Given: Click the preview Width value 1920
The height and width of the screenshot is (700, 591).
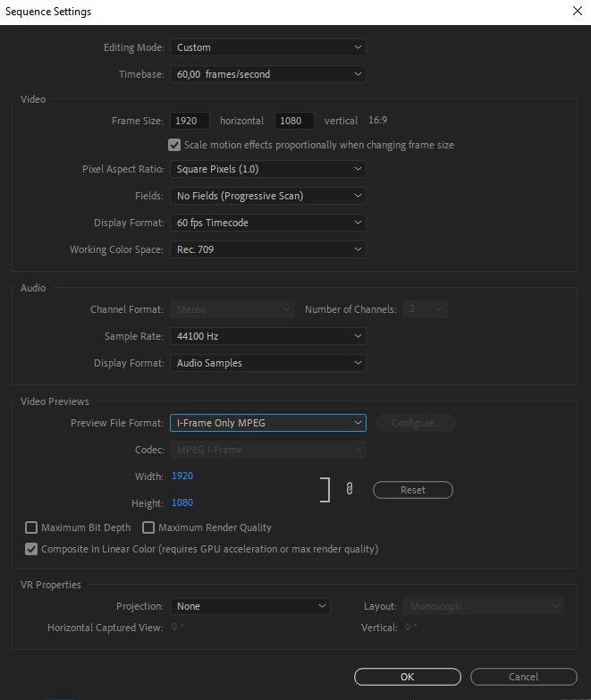Looking at the screenshot, I should (182, 476).
